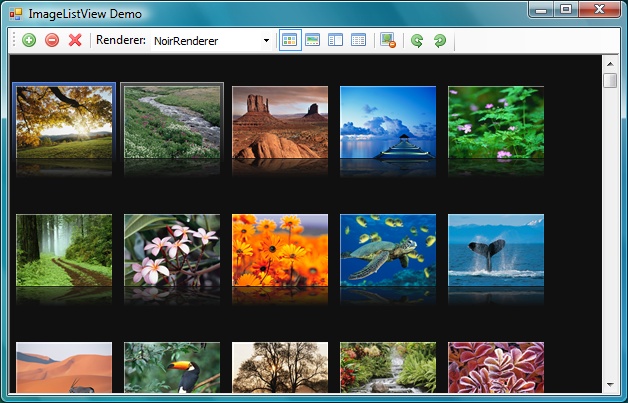Select the desert buttes thumbnail
This screenshot has height=403, width=628.
point(280,122)
